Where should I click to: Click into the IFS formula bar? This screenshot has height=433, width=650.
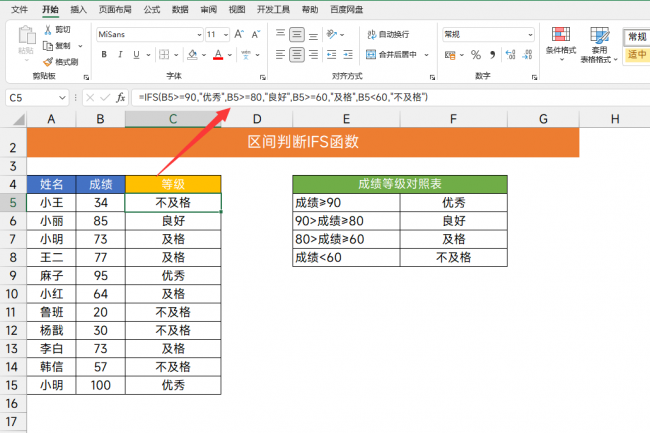click(x=390, y=98)
